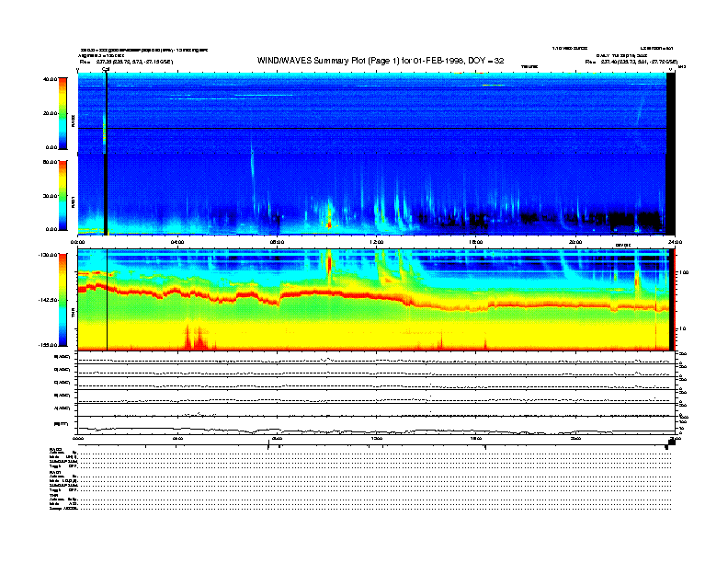Click the -130.00 label on TNR scale

coord(48,255)
